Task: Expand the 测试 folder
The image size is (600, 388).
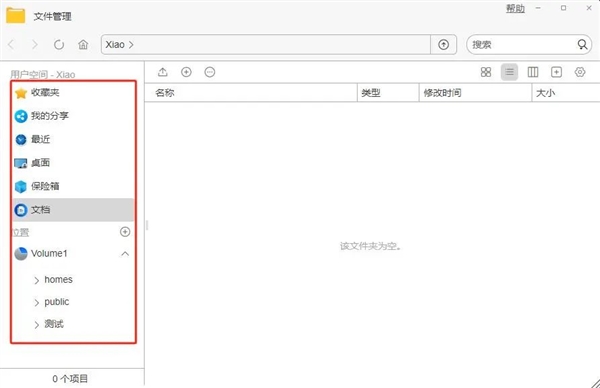Action: (x=37, y=325)
